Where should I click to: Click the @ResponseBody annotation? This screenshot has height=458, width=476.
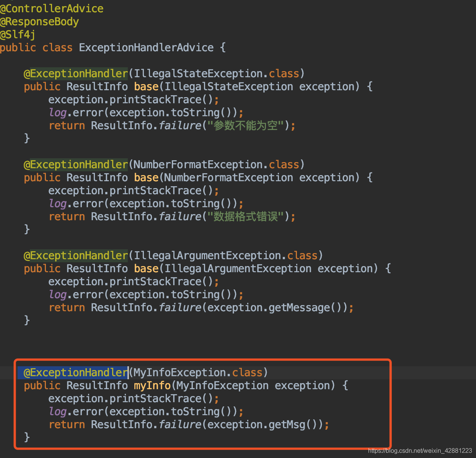coord(39,21)
